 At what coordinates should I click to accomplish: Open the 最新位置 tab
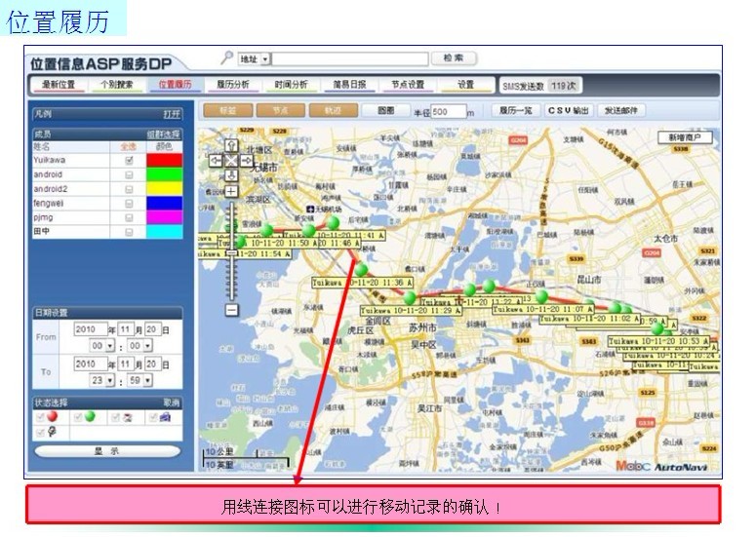[59, 85]
